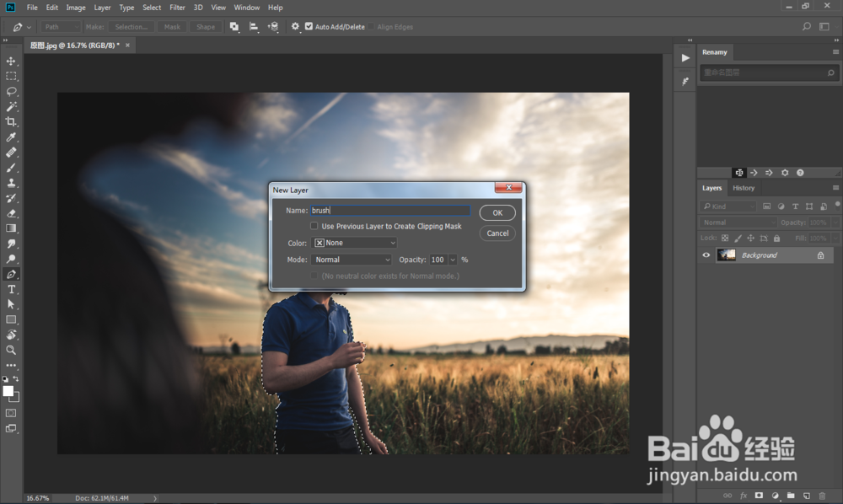Select the Gradient tool
The width and height of the screenshot is (843, 504).
pos(11,228)
